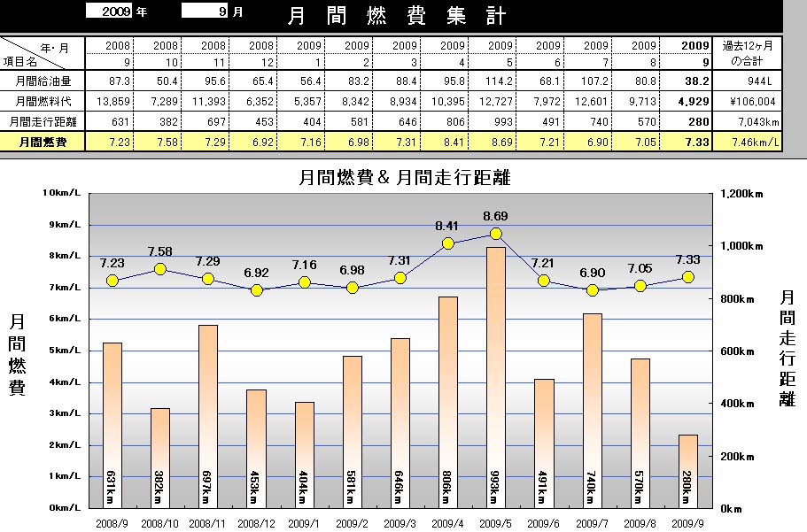Select the highlighted 月間燃費 row header
This screenshot has width=807, height=532.
pyautogui.click(x=43, y=142)
